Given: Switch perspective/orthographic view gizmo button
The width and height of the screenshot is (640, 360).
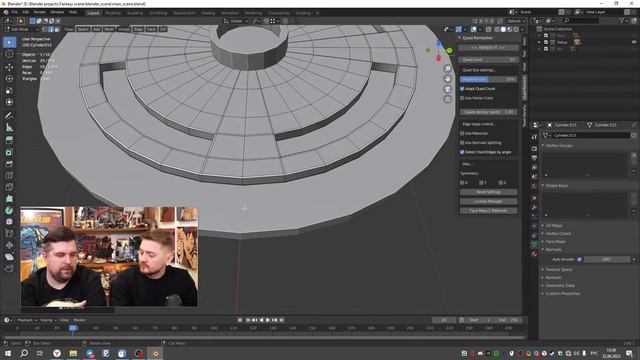Looking at the screenshot, I should (447, 99).
